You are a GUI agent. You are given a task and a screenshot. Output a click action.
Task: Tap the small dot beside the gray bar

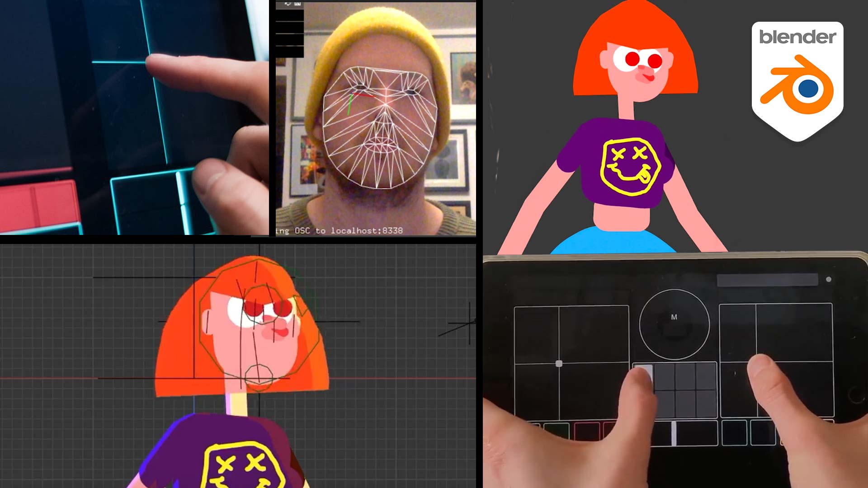coord(829,279)
